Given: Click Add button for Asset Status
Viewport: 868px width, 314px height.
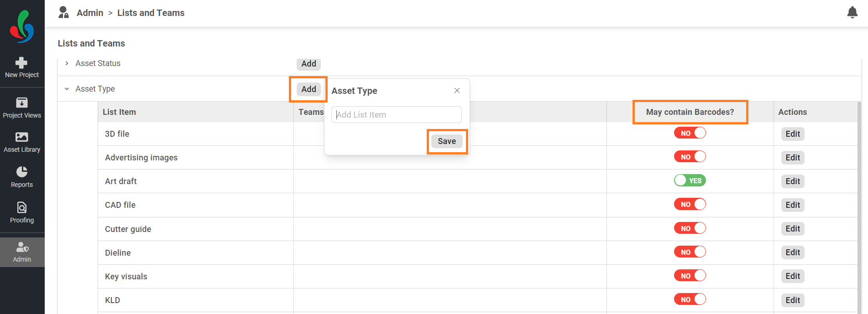Looking at the screenshot, I should point(309,64).
